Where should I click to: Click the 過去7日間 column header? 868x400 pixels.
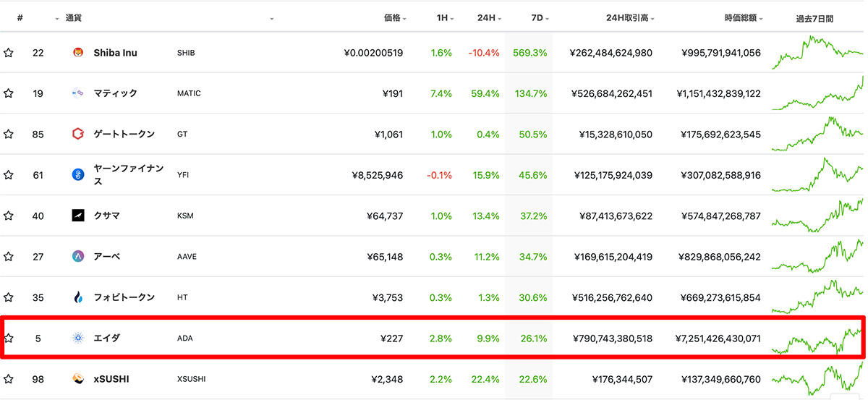(x=814, y=18)
